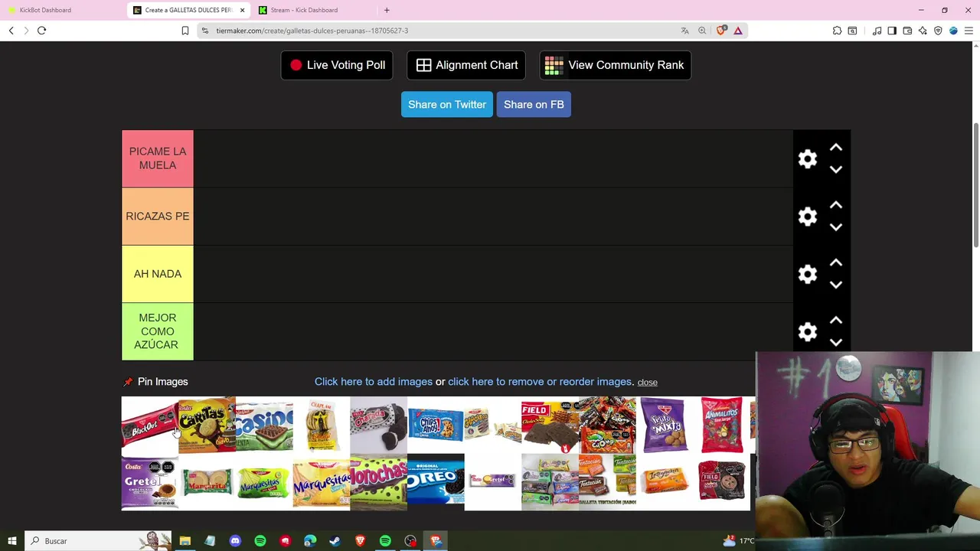Pick the Charada cookie image
Viewport: 980px width, 551px height.
click(x=378, y=425)
